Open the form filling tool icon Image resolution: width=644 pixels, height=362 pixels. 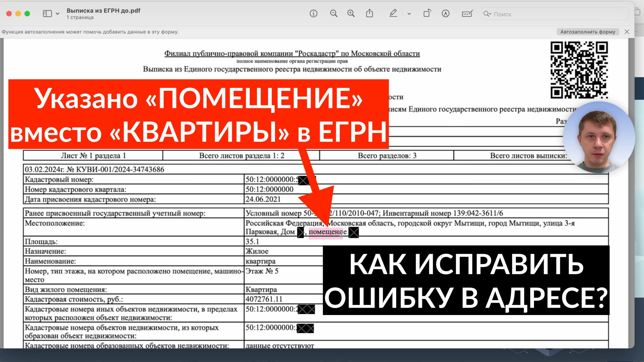point(467,14)
